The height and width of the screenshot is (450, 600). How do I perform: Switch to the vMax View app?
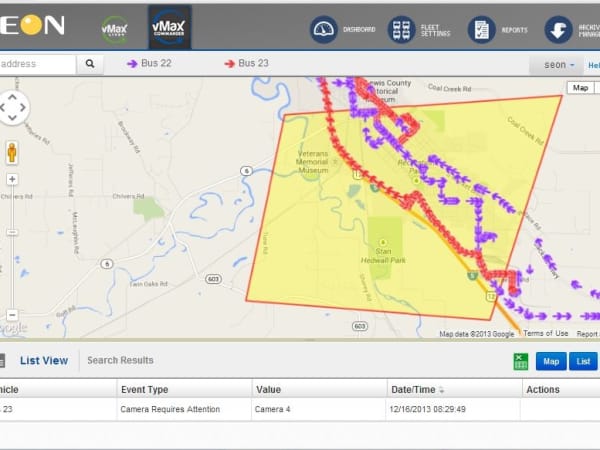point(114,28)
